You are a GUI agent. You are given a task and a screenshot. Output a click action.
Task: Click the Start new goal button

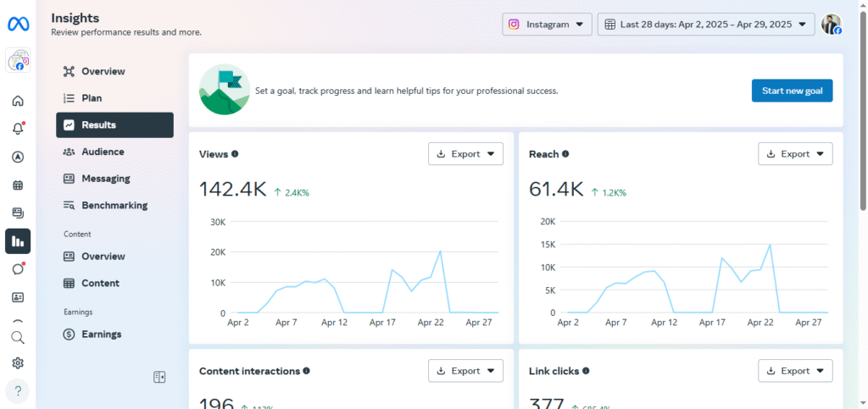[x=792, y=91]
